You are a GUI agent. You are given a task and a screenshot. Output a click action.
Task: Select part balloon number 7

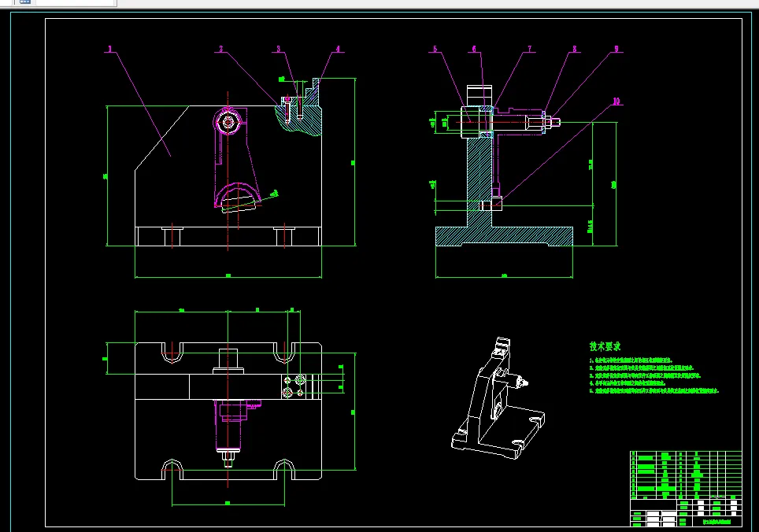click(x=530, y=49)
